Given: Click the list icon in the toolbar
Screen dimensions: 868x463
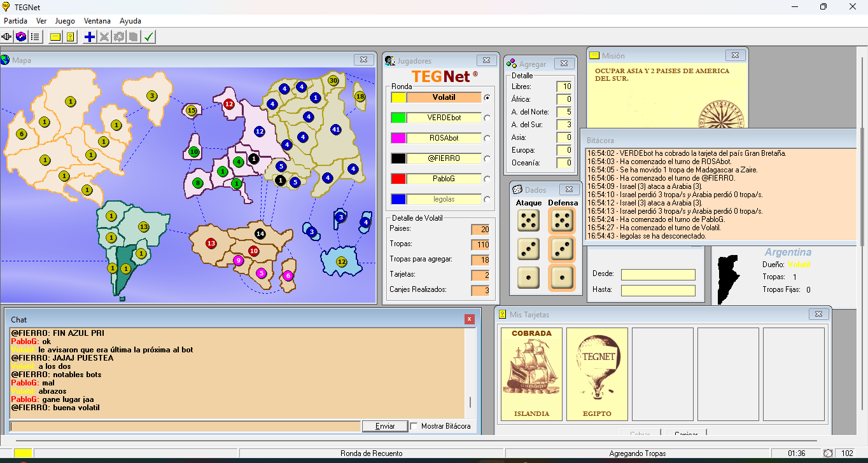Looking at the screenshot, I should point(35,37).
